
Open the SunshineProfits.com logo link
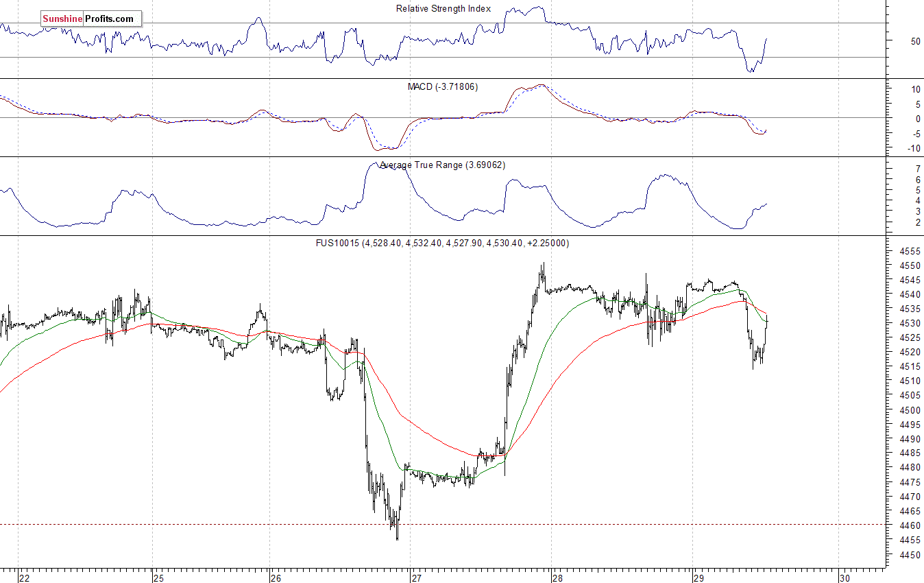tap(91, 19)
